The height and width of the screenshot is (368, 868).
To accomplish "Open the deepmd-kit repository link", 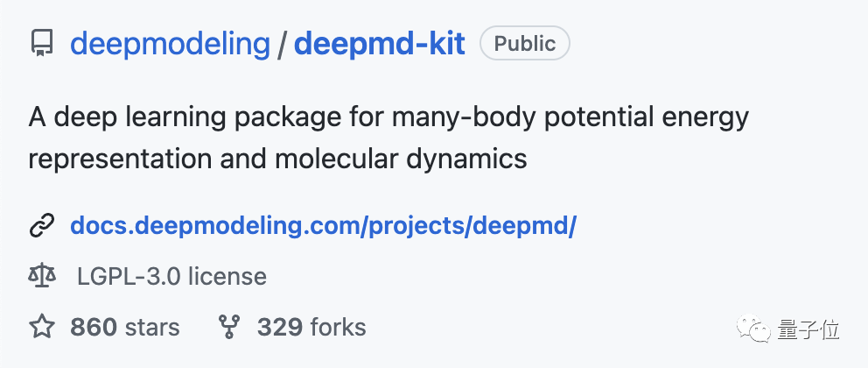I will (x=379, y=43).
